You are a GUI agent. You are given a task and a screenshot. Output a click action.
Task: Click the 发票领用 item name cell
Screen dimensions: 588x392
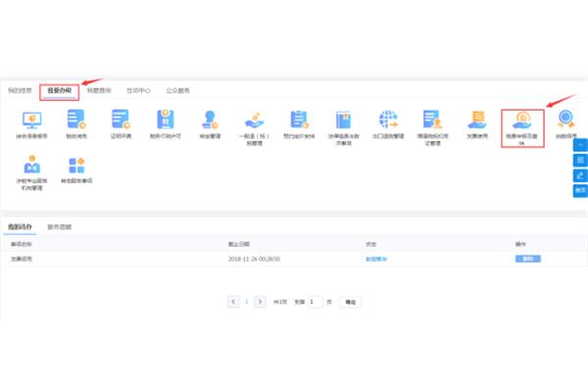[x=22, y=259]
